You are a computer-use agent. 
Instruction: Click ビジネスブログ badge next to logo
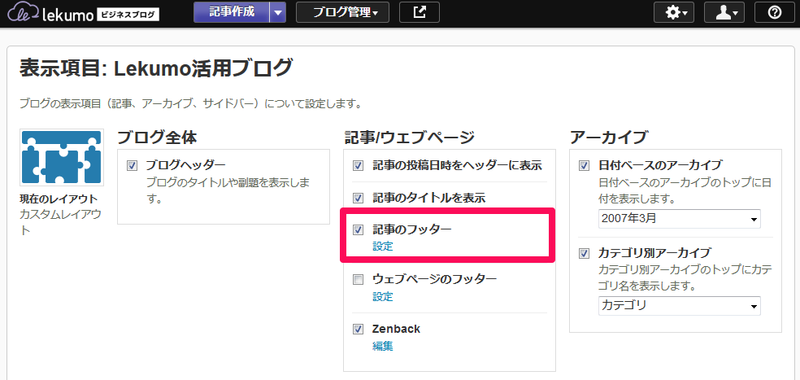coord(128,14)
